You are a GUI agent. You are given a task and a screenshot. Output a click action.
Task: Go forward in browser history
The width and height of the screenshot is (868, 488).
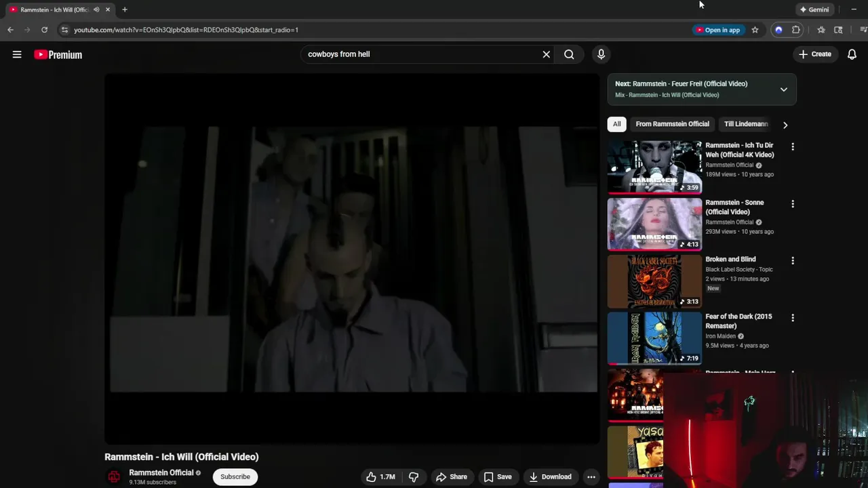pos(27,30)
